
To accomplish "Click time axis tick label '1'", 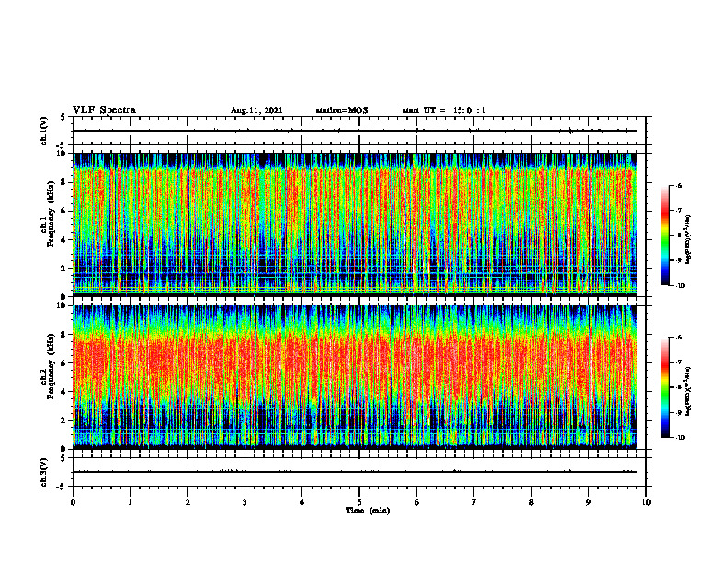I will click(x=130, y=502).
